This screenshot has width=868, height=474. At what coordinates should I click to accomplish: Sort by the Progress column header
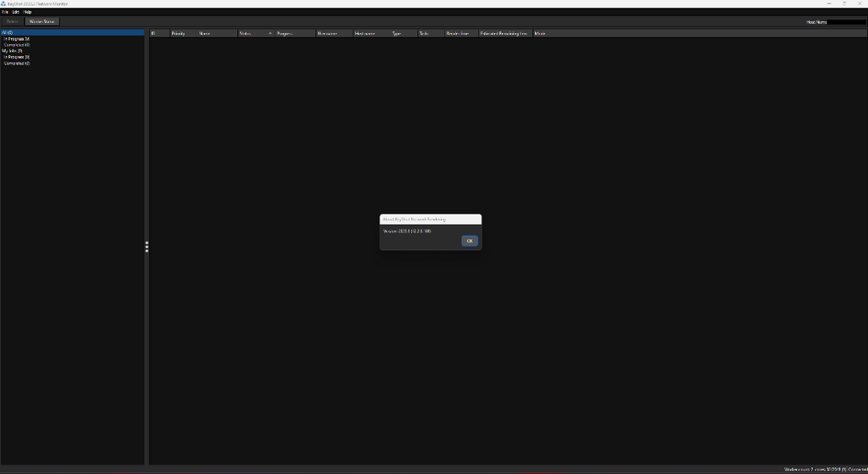tap(295, 33)
